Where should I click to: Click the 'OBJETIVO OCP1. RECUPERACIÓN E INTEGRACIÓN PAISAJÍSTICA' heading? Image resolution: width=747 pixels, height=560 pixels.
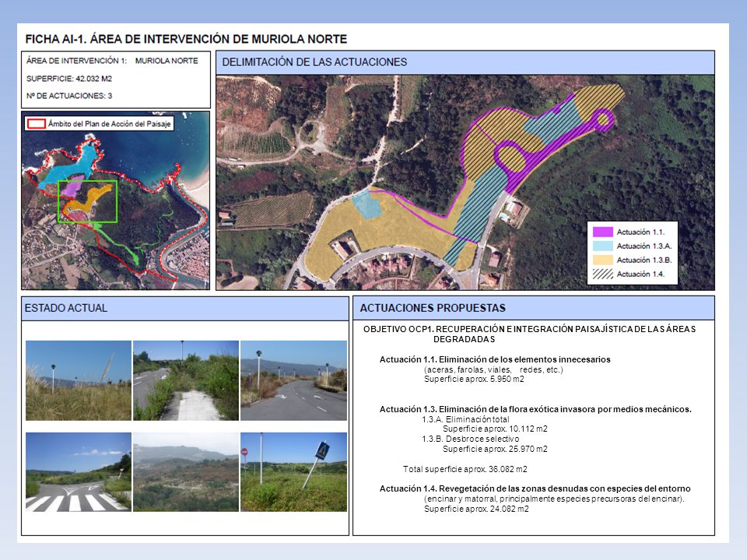click(x=529, y=334)
